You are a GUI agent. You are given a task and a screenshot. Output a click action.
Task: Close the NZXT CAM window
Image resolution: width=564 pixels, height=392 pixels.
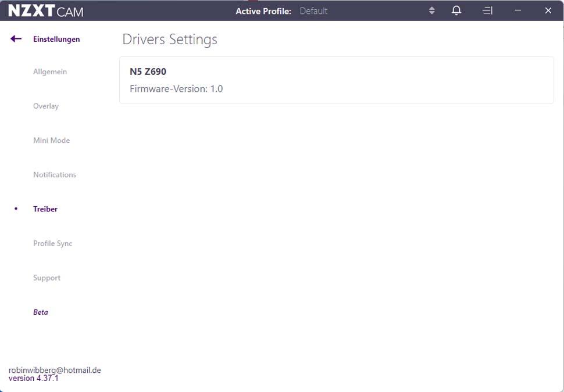[x=548, y=11]
